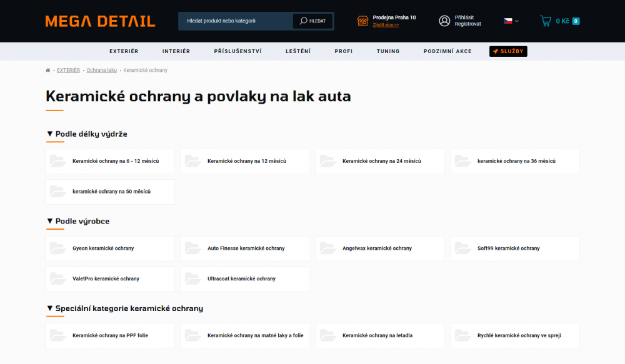Open the PROFI menu
This screenshot has height=364, width=625.
tap(344, 51)
